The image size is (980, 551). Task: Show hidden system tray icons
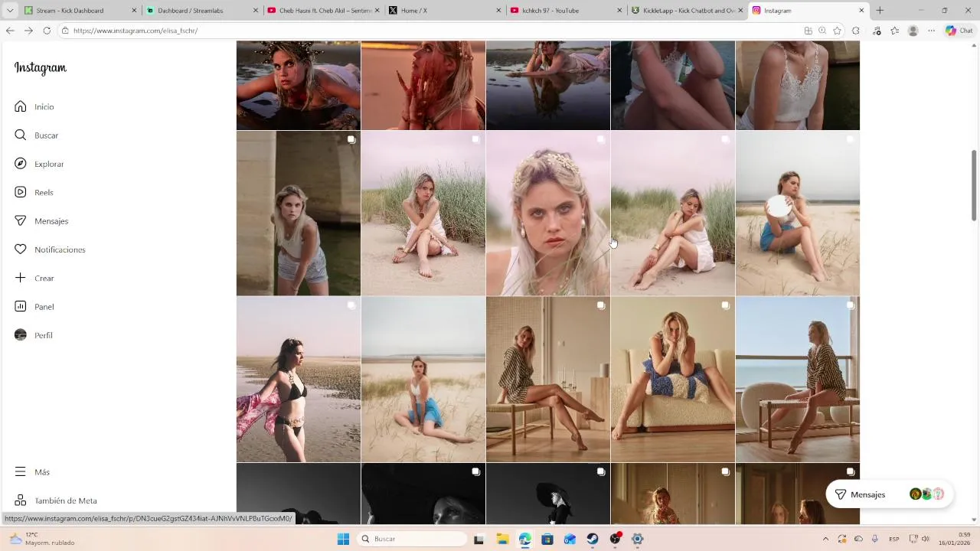(x=825, y=539)
